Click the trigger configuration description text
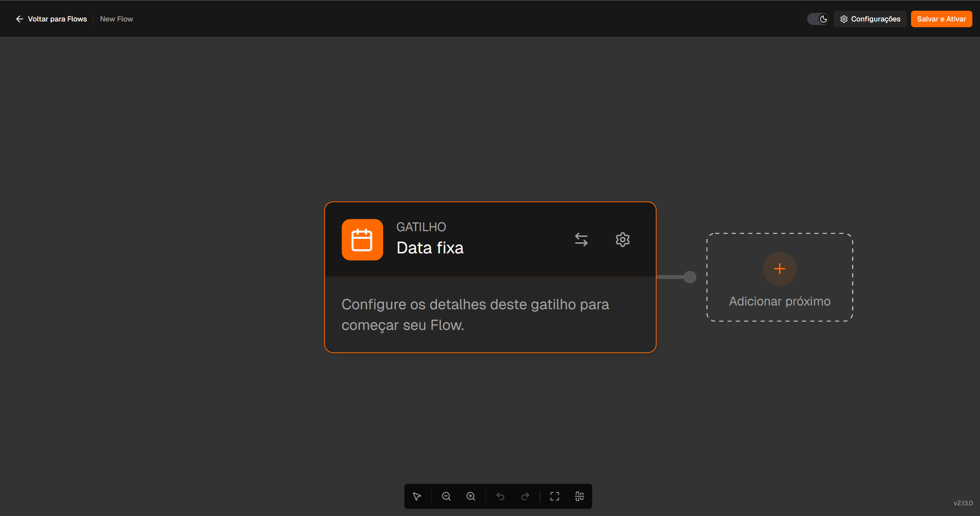Screen dimensions: 980x516 tap(475, 314)
